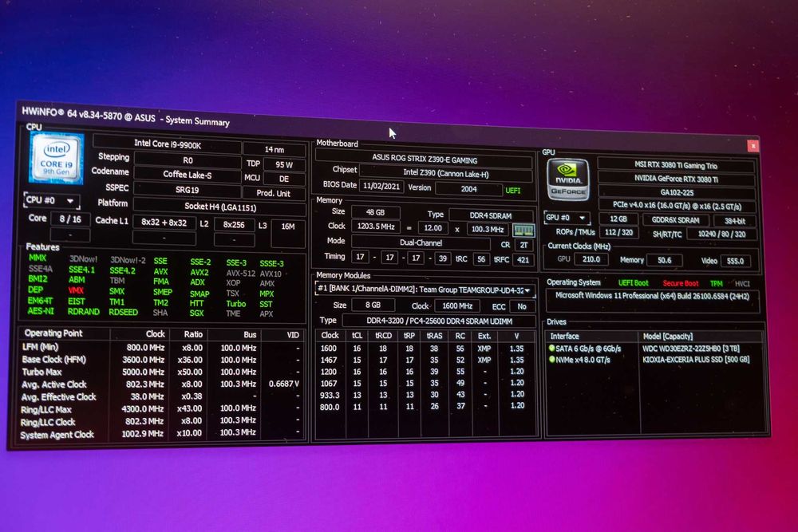Click the GDDR6X SDRAM memory type field
The image size is (798, 532).
[675, 220]
